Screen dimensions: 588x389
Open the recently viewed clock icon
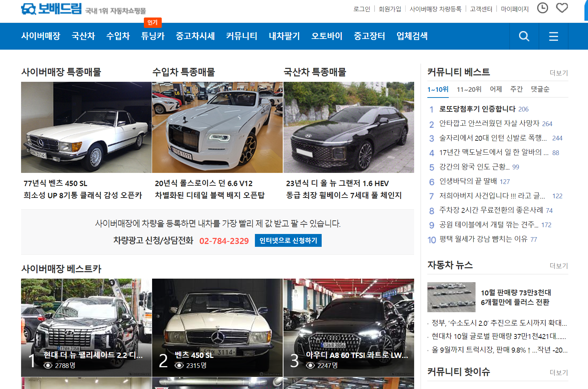[543, 8]
